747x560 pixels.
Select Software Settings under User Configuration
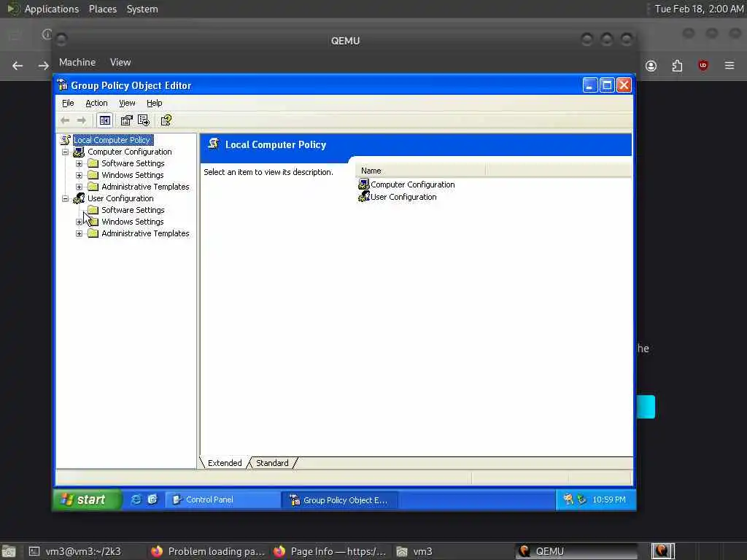(x=133, y=210)
